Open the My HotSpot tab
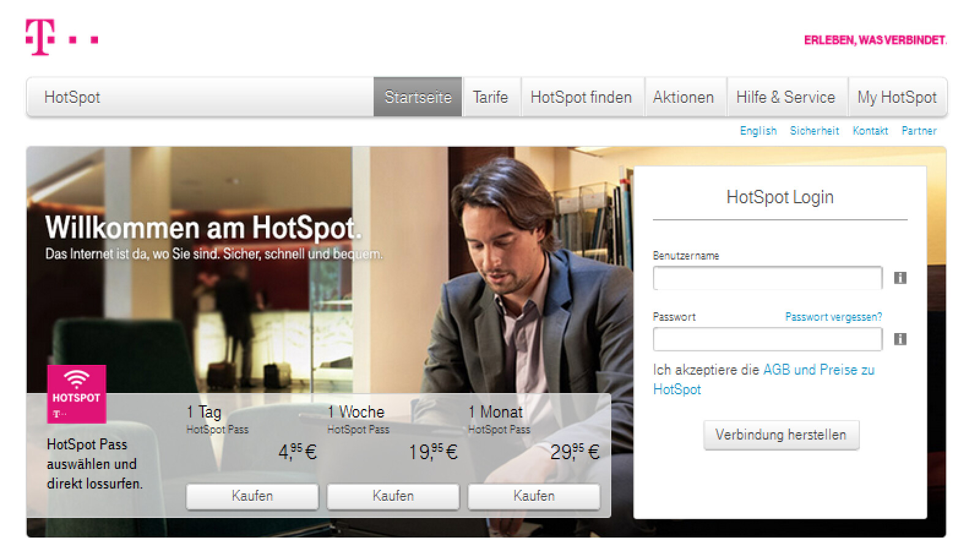The height and width of the screenshot is (551, 980). [x=897, y=97]
